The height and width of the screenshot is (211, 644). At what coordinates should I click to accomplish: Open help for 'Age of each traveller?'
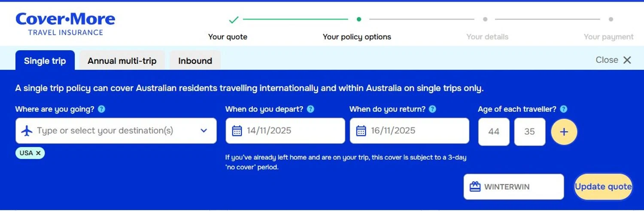coord(564,109)
